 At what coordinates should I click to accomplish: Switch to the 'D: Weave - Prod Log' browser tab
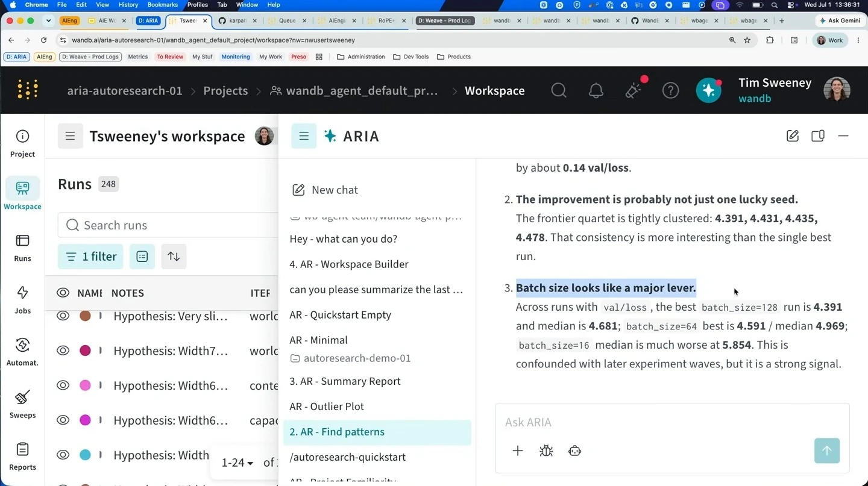(445, 20)
